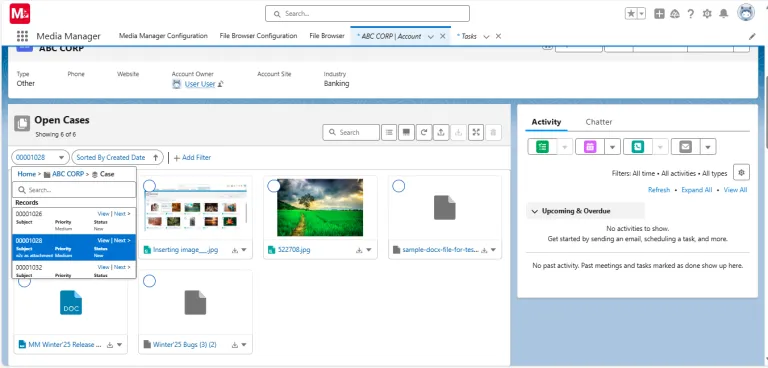Open the Guidance Center cloud icon
This screenshot has height=368, width=768.
[675, 14]
